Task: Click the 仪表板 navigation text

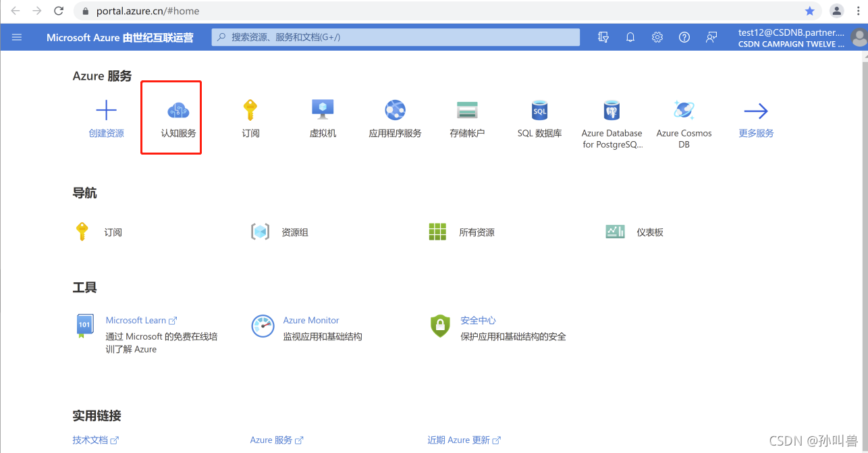Action: (650, 232)
